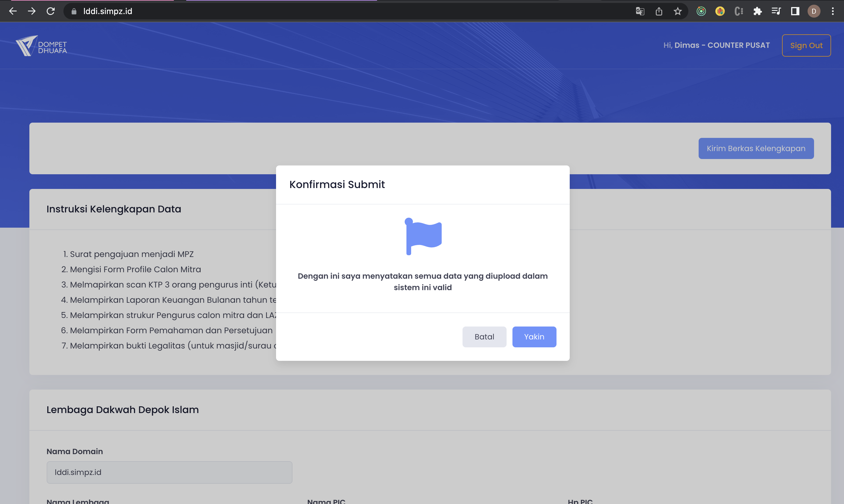Viewport: 844px width, 504px height.
Task: Toggle the browser side panel icon
Action: pyautogui.click(x=795, y=11)
